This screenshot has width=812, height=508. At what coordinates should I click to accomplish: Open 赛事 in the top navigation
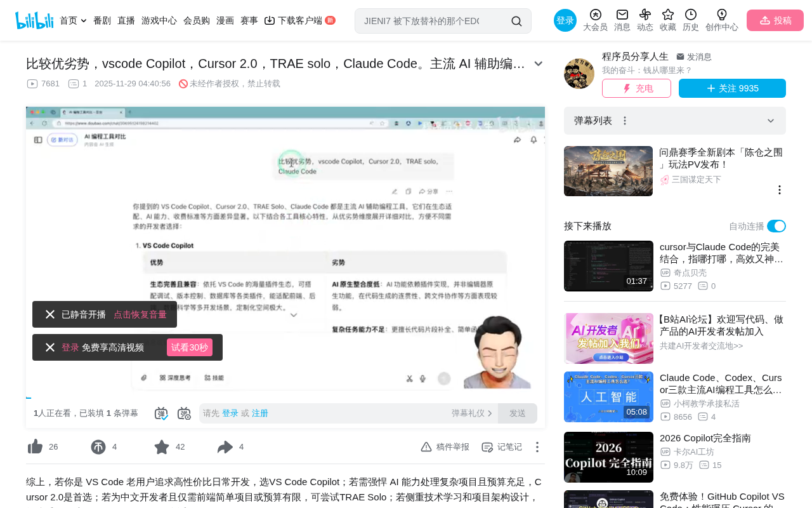249,20
